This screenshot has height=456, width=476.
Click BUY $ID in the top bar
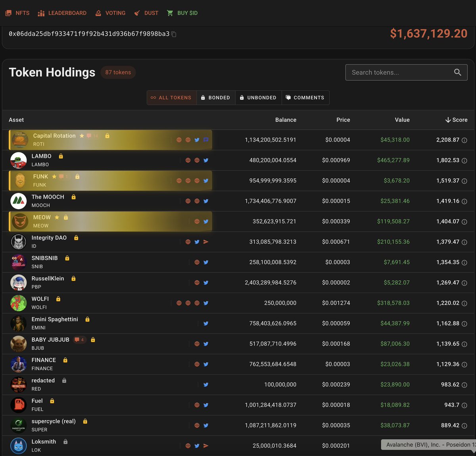(x=182, y=13)
